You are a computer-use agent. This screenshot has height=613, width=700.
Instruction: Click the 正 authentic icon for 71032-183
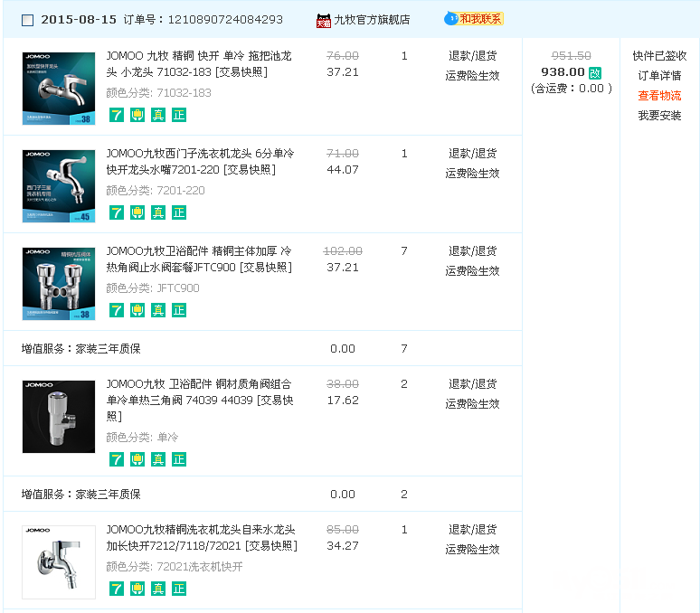pyautogui.click(x=179, y=115)
